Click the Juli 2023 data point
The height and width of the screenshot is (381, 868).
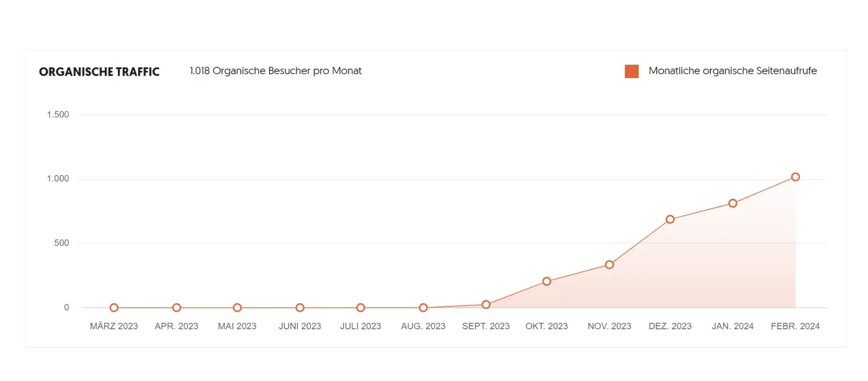360,308
